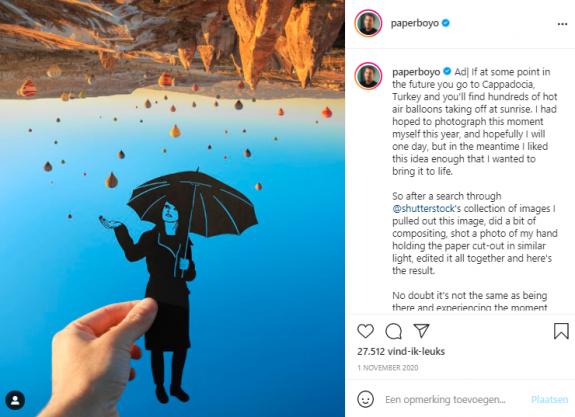Click the header verified badge icon

point(446,23)
